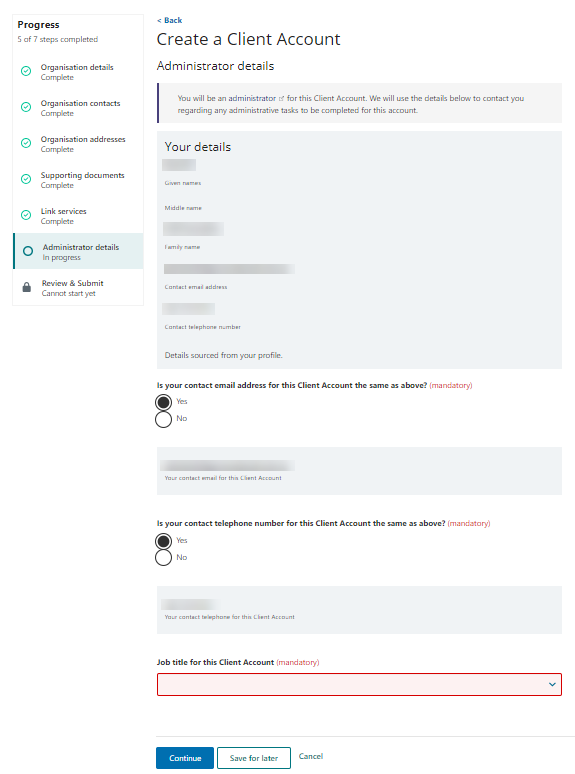The height and width of the screenshot is (774, 575).
Task: Open the Organisation details step
Action: 77,67
